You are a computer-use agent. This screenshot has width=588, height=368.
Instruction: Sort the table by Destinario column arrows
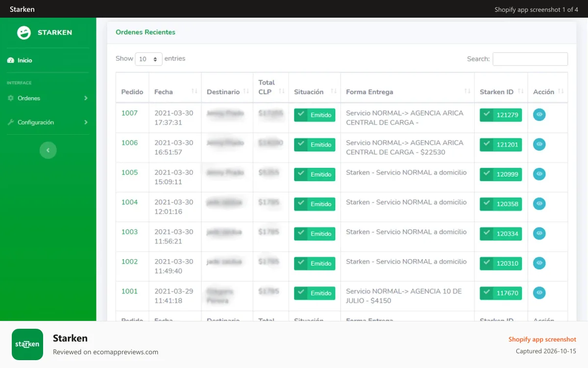pos(246,91)
